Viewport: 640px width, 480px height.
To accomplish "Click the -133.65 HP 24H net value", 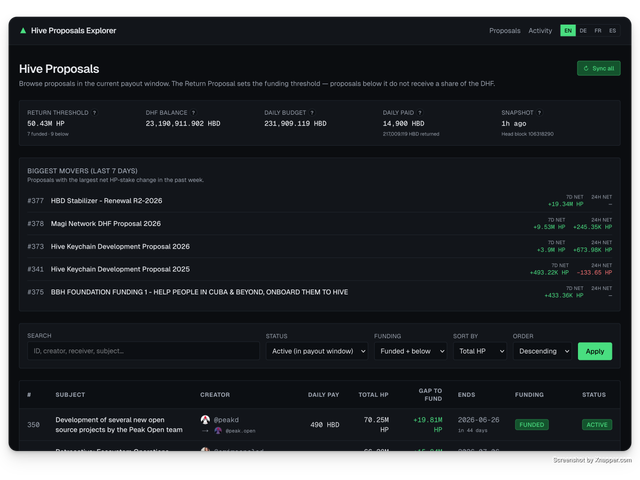I will point(594,273).
